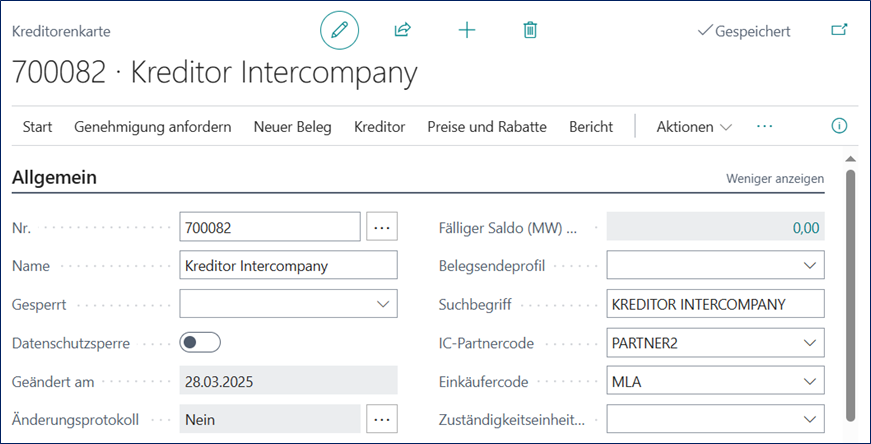Click the ellipsis next to Nr. field
Viewport: 871px width, 444px height.
(382, 227)
